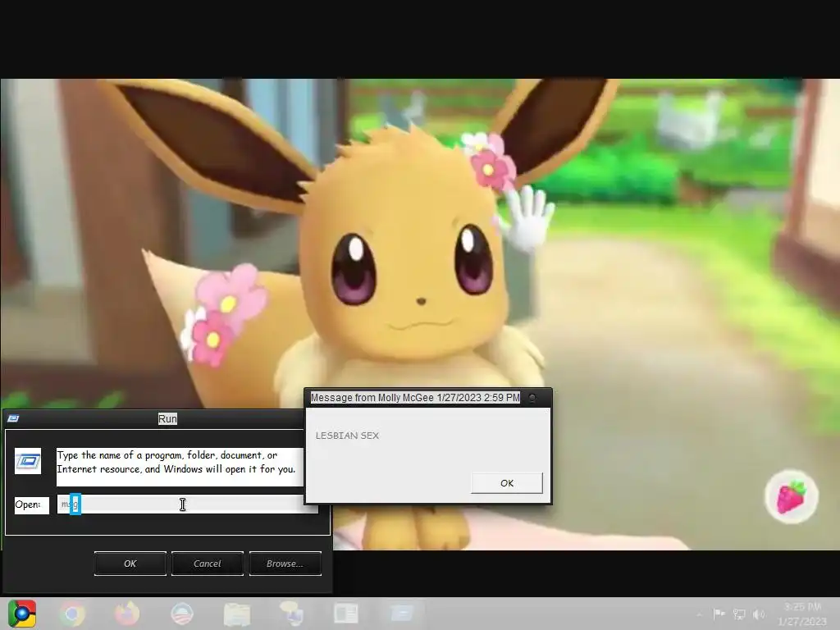Open the network tray icon
The height and width of the screenshot is (630, 840).
[739, 614]
